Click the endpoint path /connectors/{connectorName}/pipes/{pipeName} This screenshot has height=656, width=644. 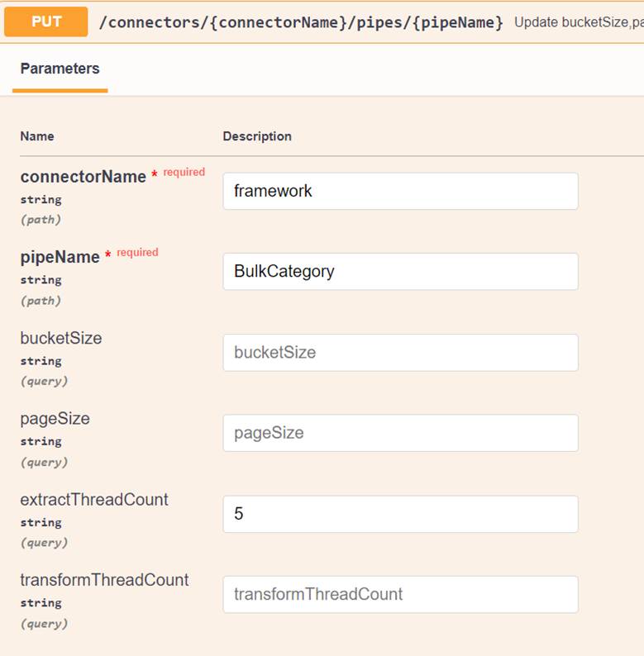301,22
